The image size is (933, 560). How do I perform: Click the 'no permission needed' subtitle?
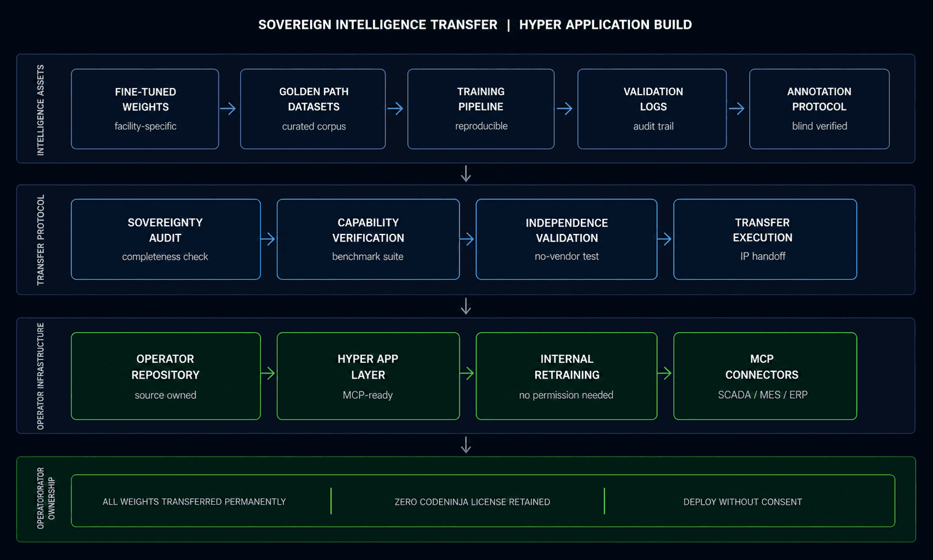pyautogui.click(x=566, y=395)
